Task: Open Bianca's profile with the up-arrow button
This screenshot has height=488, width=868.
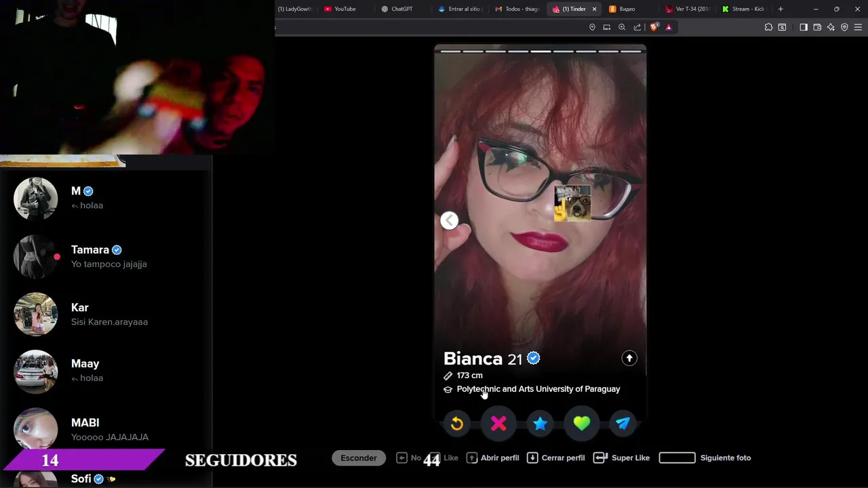Action: (629, 359)
